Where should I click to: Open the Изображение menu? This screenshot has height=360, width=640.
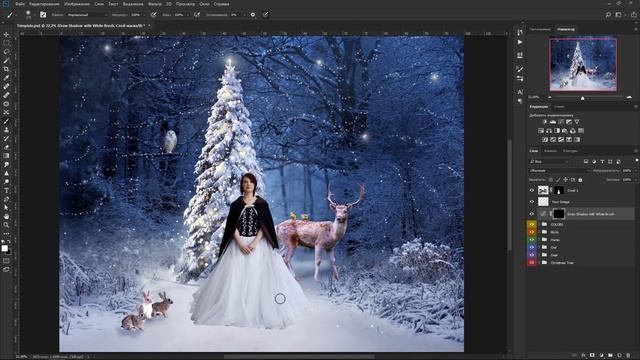tap(77, 4)
